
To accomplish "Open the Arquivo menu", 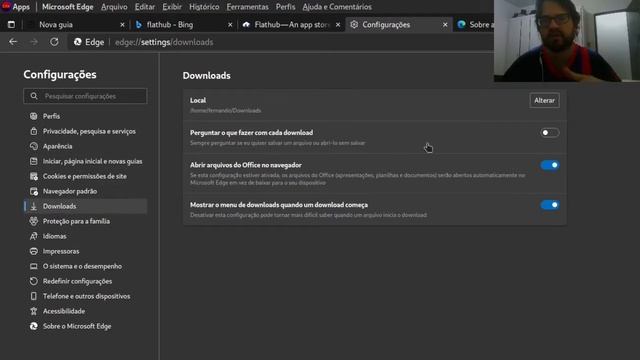I will tap(114, 7).
